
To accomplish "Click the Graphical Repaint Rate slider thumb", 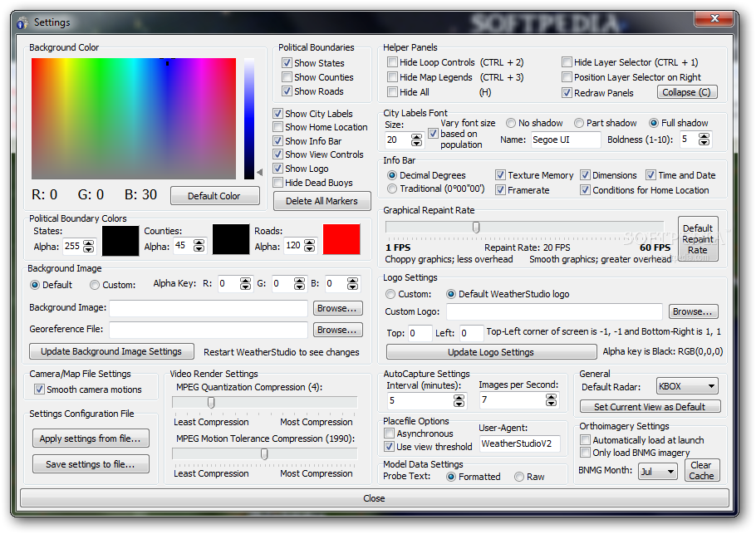I will (x=476, y=227).
